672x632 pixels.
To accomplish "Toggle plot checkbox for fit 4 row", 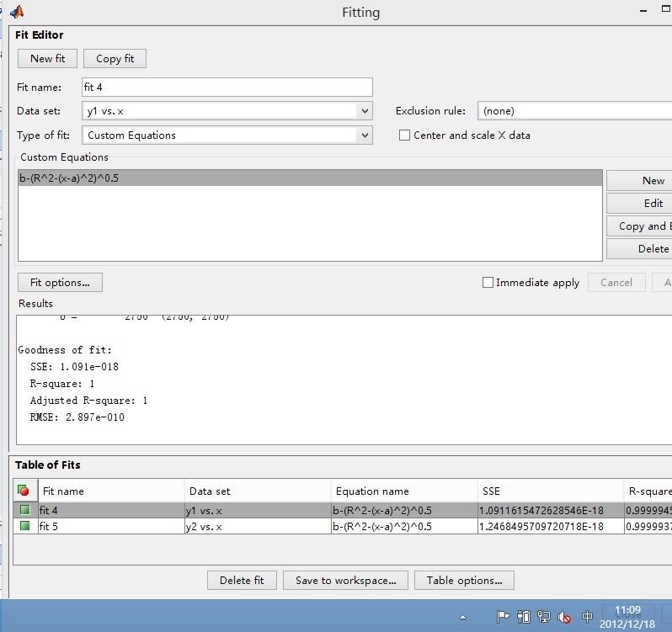I will click(25, 509).
